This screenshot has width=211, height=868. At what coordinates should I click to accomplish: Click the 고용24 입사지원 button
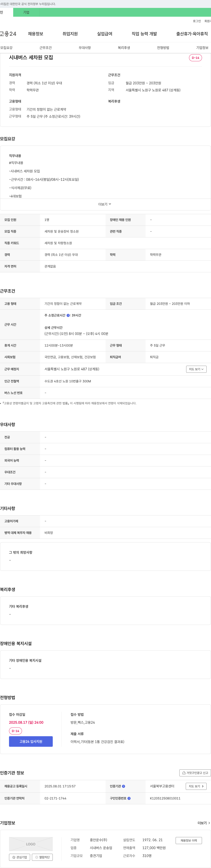tap(31, 741)
